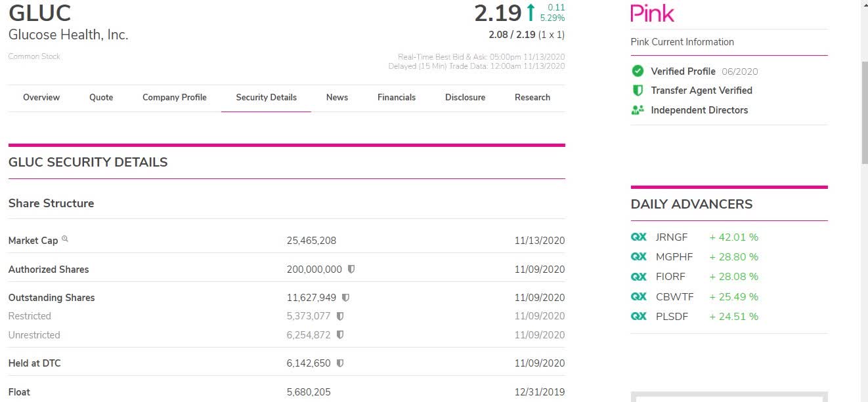Open the Financials tab
868x402 pixels.
[397, 98]
